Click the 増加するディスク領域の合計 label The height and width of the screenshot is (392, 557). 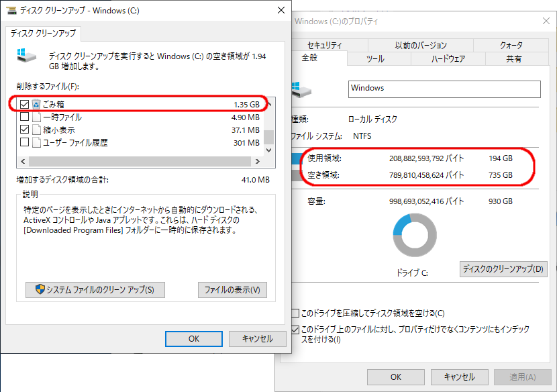62,180
